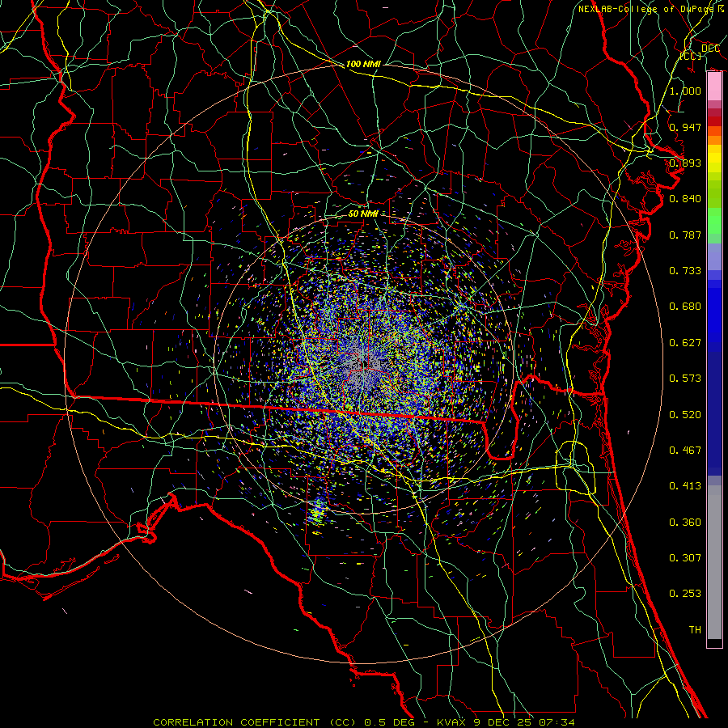Click the 0.893 legend value
The image size is (728, 728).
click(x=685, y=163)
